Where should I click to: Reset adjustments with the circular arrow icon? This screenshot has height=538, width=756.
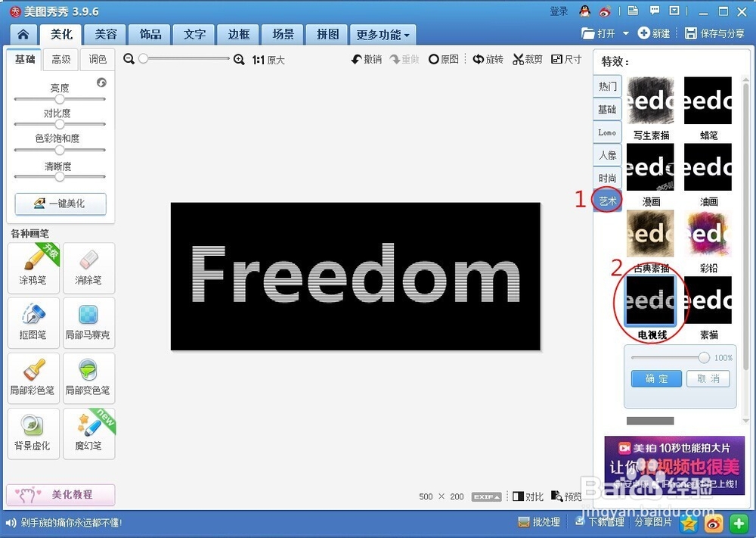tap(101, 82)
